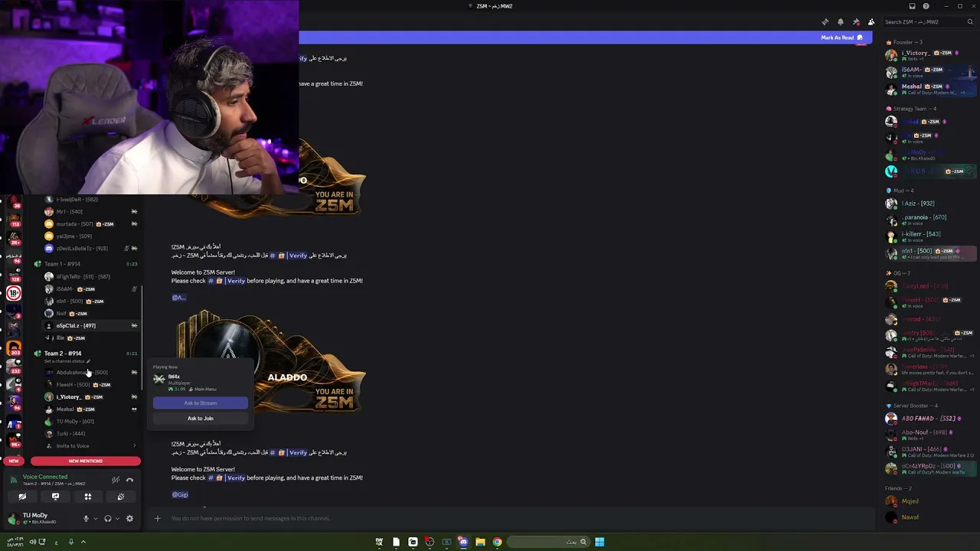
Task: Show hidden system tray icons chevron
Action: point(83,542)
